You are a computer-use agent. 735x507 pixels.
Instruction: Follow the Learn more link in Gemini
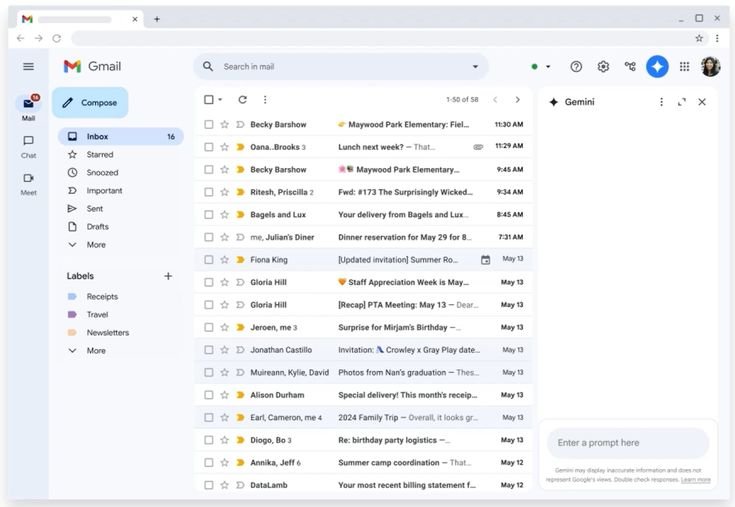point(696,480)
